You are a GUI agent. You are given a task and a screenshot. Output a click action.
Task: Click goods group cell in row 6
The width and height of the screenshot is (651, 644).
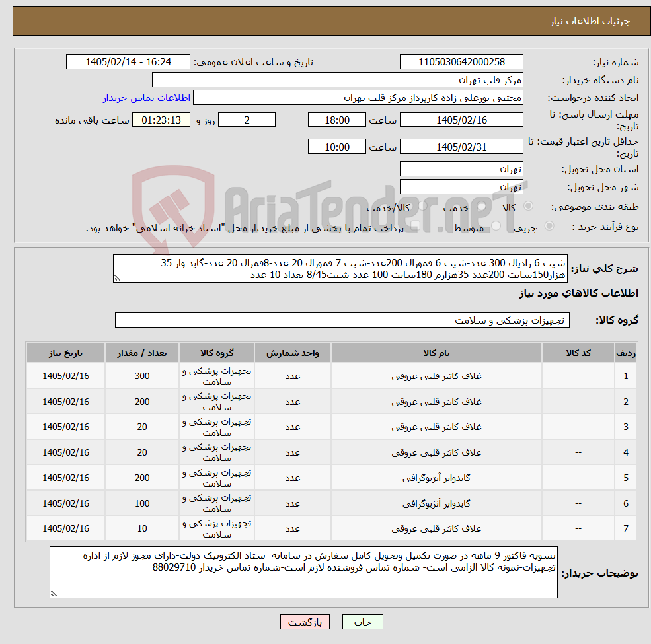pos(217,503)
